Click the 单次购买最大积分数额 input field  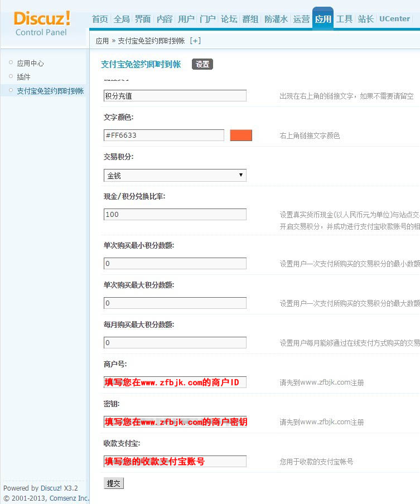tap(175, 303)
